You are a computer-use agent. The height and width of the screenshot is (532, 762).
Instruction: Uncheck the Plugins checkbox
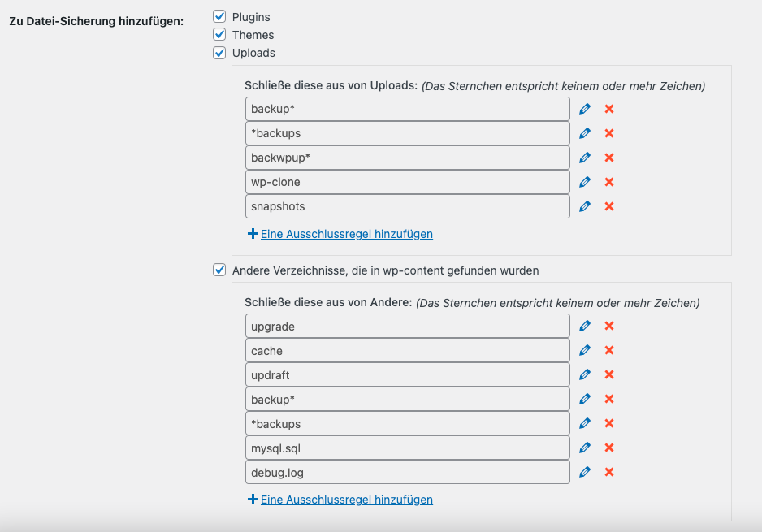pos(219,16)
